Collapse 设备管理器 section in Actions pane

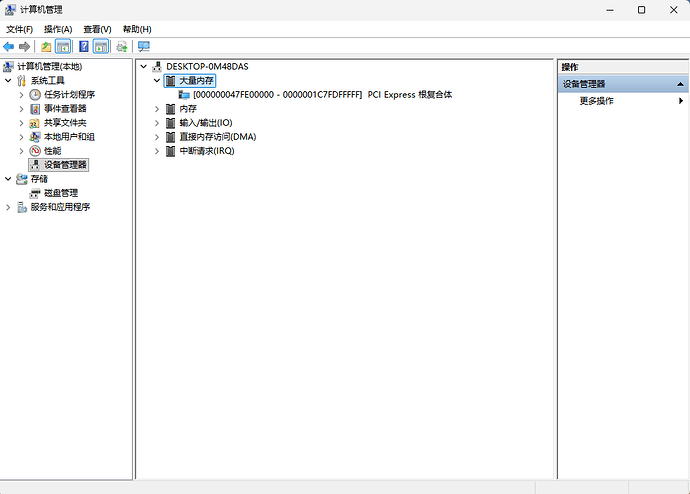click(680, 84)
